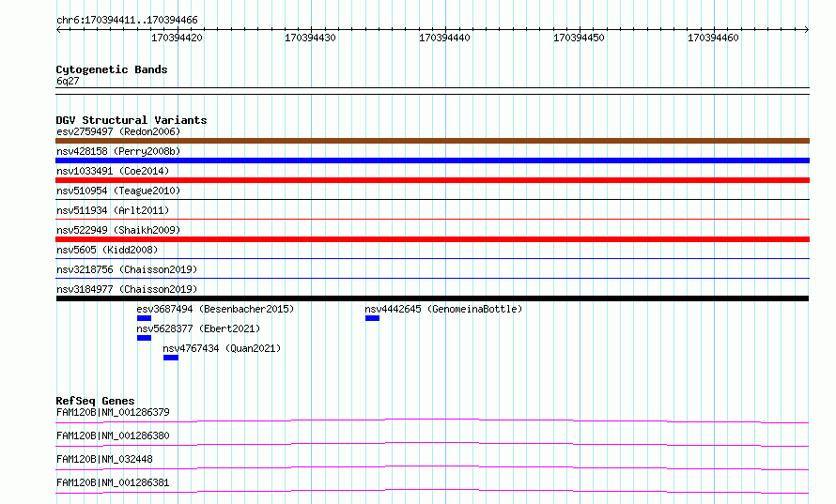The height and width of the screenshot is (504, 836).
Task: Open gene FAM120B|NM_001286381 label
Action: 113,482
